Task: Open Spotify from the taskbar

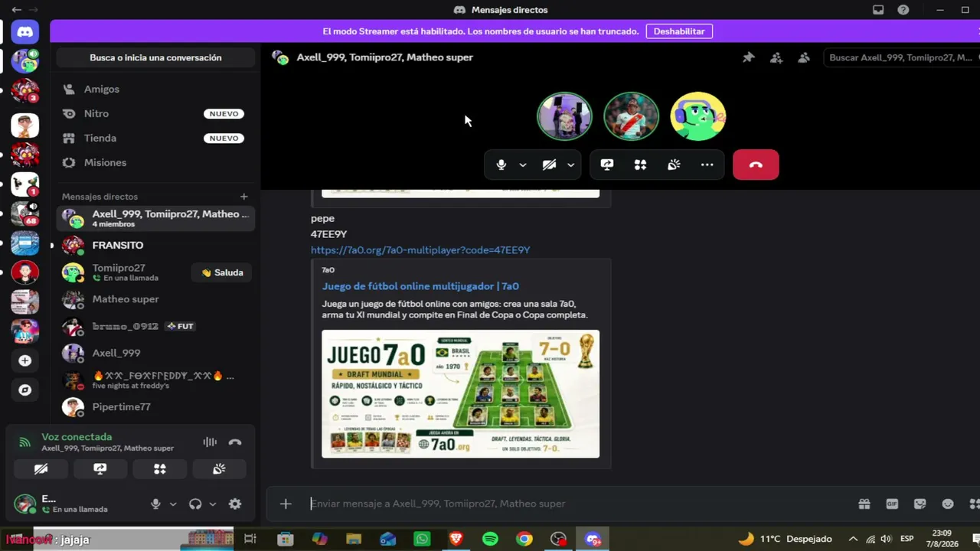Action: click(x=490, y=539)
